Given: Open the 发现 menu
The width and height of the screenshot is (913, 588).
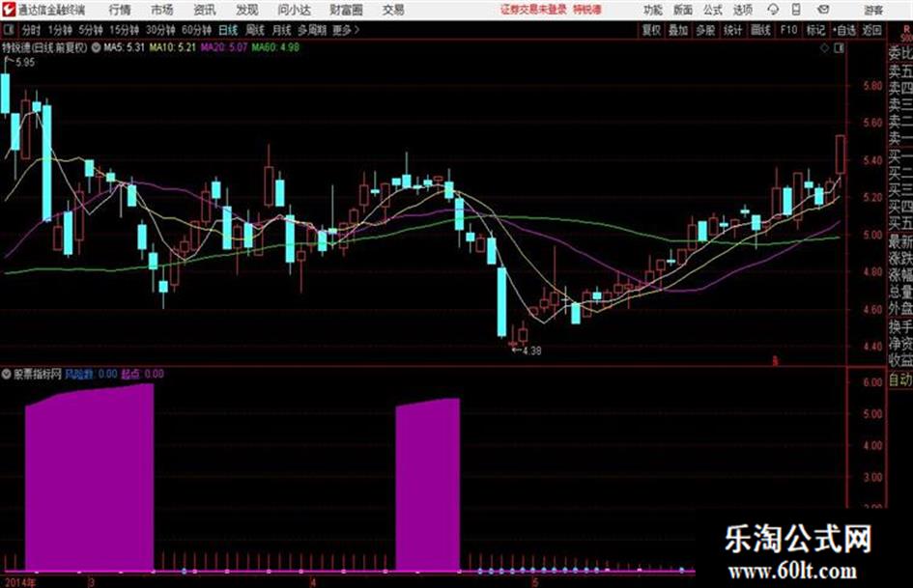Looking at the screenshot, I should [x=247, y=10].
